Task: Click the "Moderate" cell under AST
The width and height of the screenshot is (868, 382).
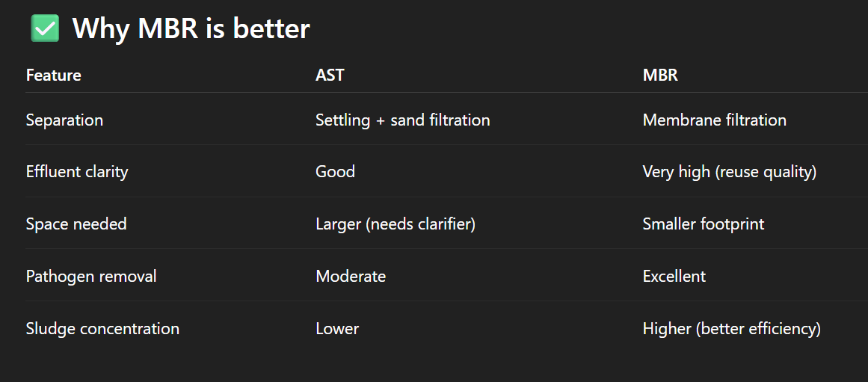Action: pyautogui.click(x=351, y=277)
